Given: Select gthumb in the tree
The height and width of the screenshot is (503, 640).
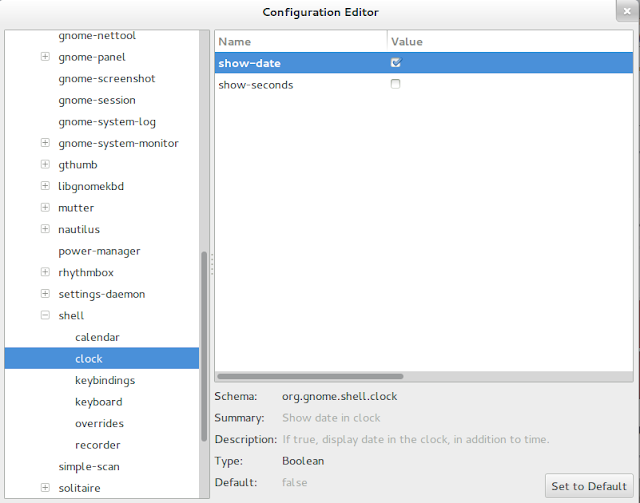Looking at the screenshot, I should [78, 165].
